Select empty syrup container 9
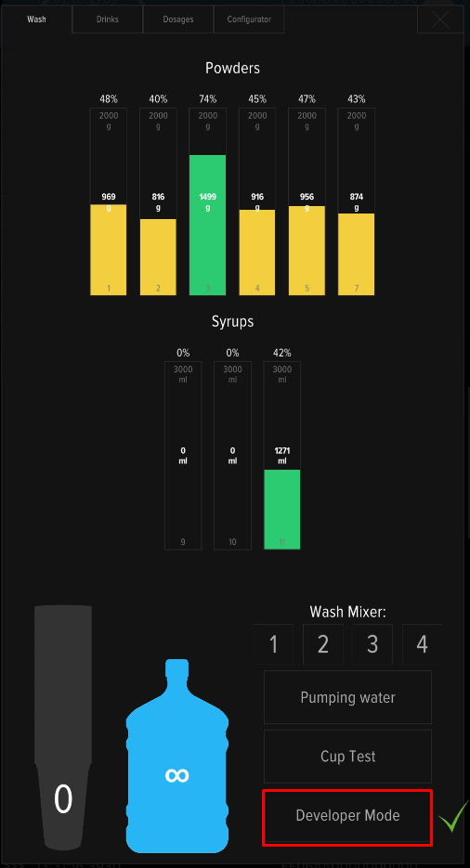This screenshot has width=470, height=868. [x=183, y=456]
